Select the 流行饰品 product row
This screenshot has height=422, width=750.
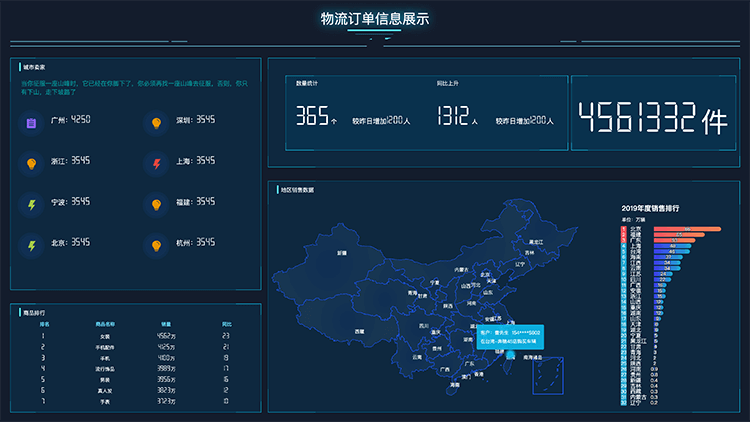tap(135, 369)
